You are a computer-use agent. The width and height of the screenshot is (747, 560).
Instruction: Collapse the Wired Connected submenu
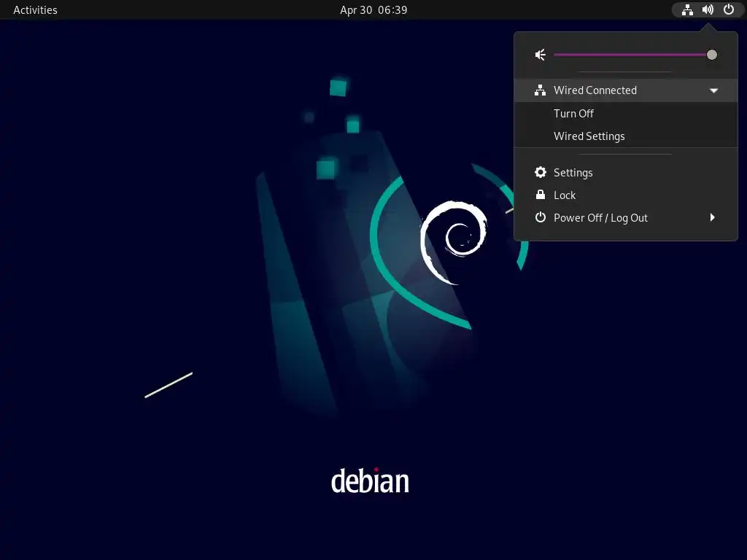(625, 90)
